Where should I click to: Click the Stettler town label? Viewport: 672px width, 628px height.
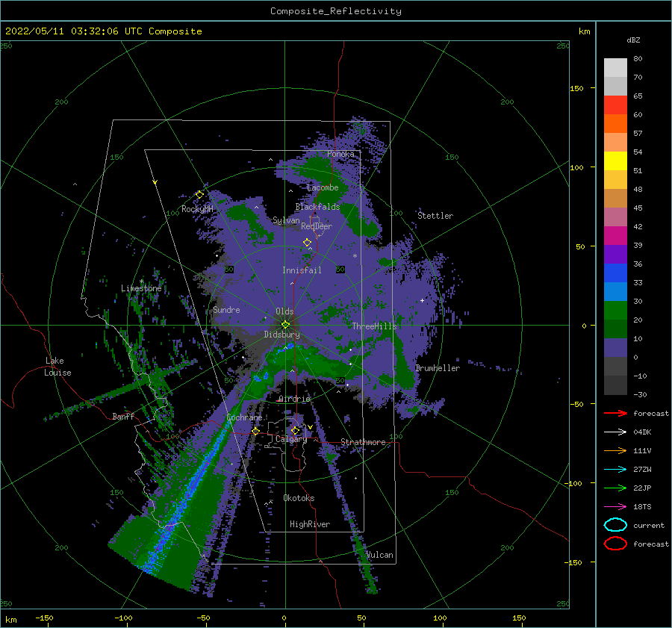click(435, 216)
